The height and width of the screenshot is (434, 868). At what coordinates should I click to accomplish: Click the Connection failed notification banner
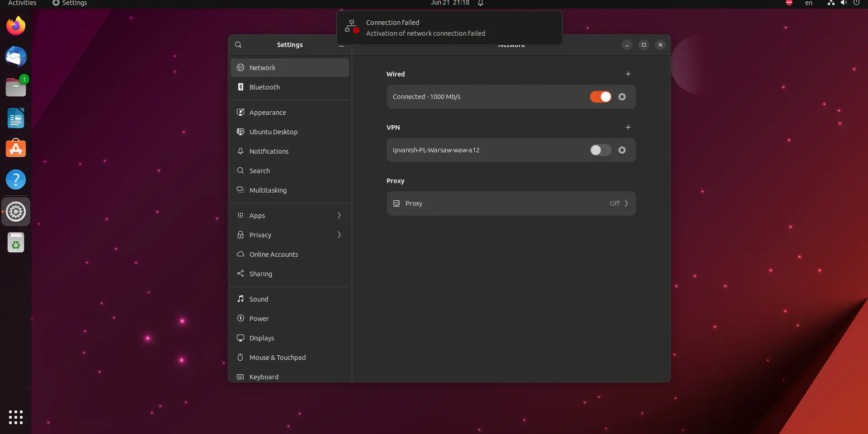[x=449, y=28]
